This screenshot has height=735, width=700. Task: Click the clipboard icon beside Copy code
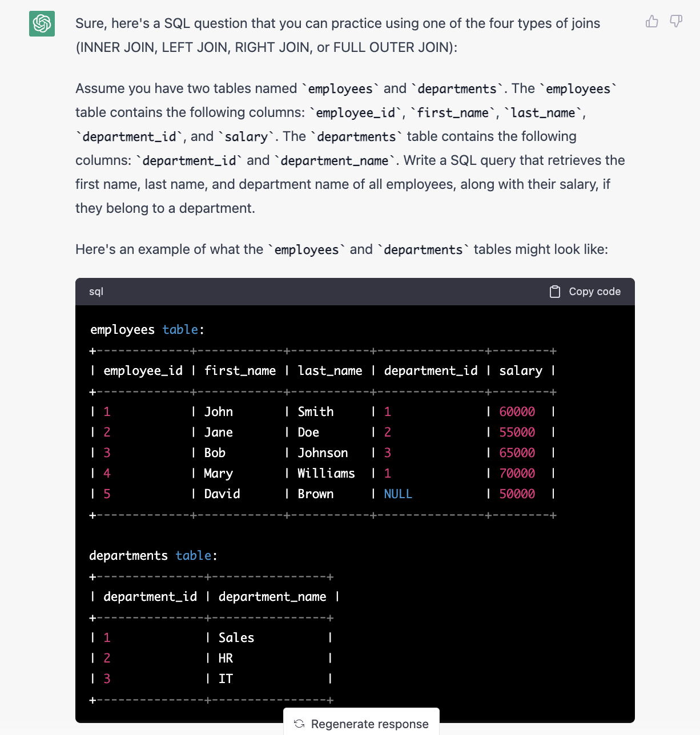click(x=554, y=292)
